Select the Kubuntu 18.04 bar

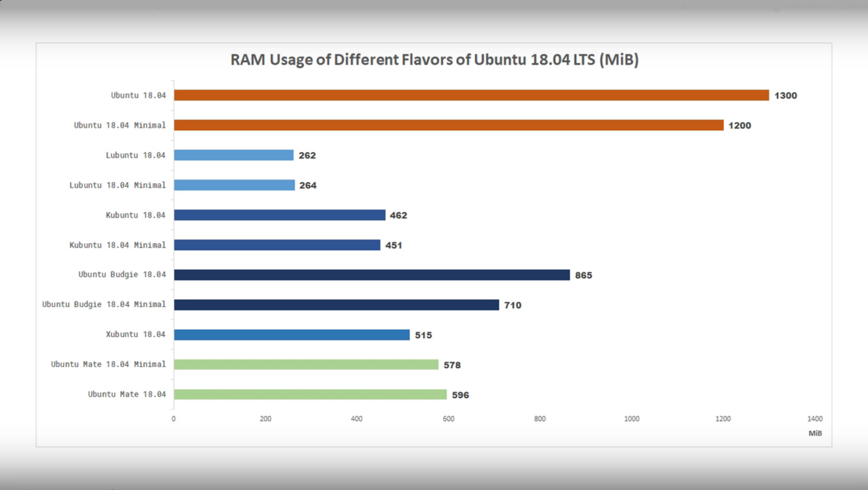280,215
